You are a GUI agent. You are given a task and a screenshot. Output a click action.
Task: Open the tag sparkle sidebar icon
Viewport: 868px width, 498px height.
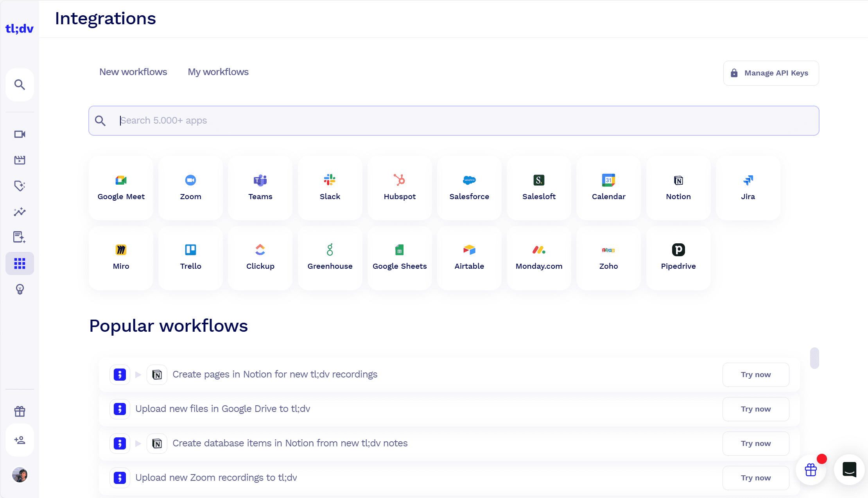pos(20,186)
